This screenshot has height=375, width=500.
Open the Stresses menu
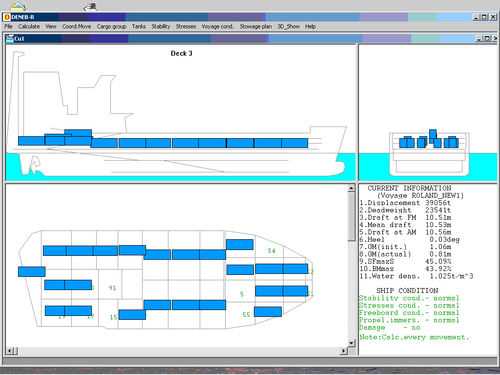pyautogui.click(x=186, y=26)
